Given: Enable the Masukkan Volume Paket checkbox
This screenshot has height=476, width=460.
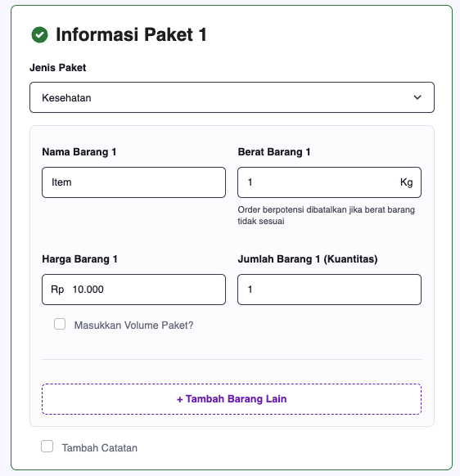Looking at the screenshot, I should 60,324.
